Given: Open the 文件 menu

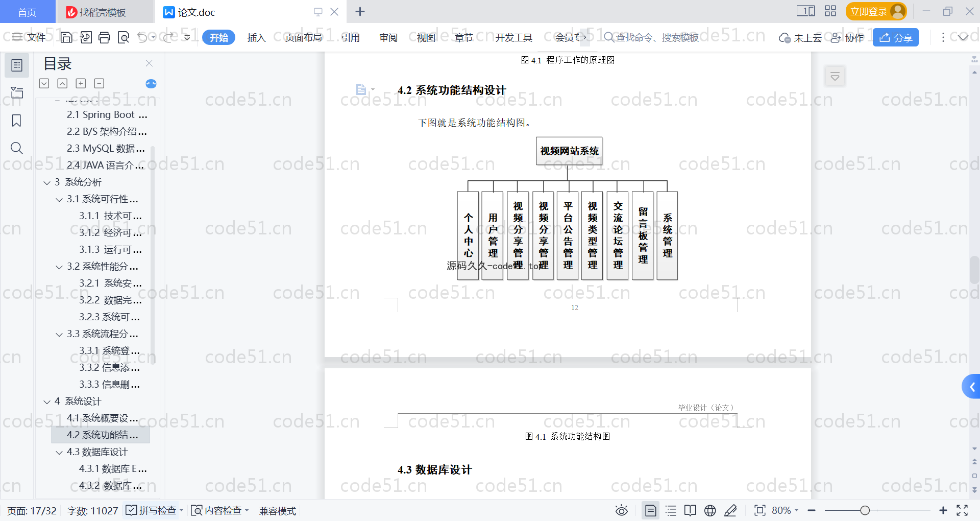Looking at the screenshot, I should tap(29, 37).
